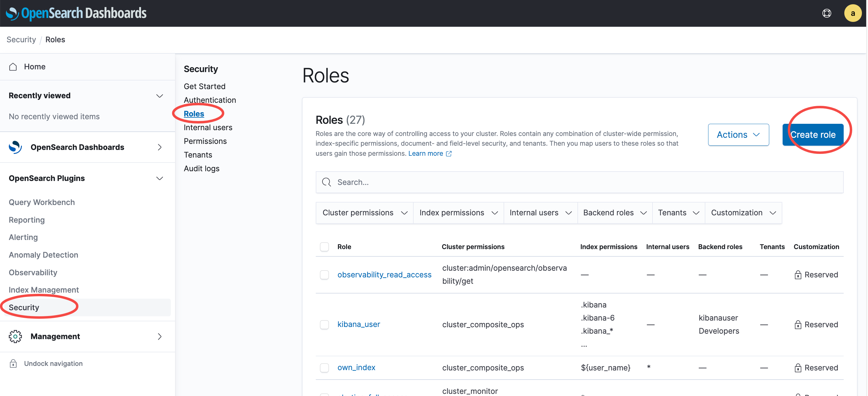Image resolution: width=868 pixels, height=396 pixels.
Task: Expand the OpenSearch Dashboards nav group
Action: point(160,147)
